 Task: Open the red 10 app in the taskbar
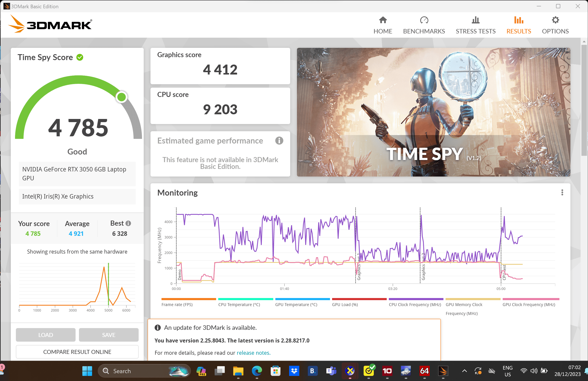click(x=387, y=371)
